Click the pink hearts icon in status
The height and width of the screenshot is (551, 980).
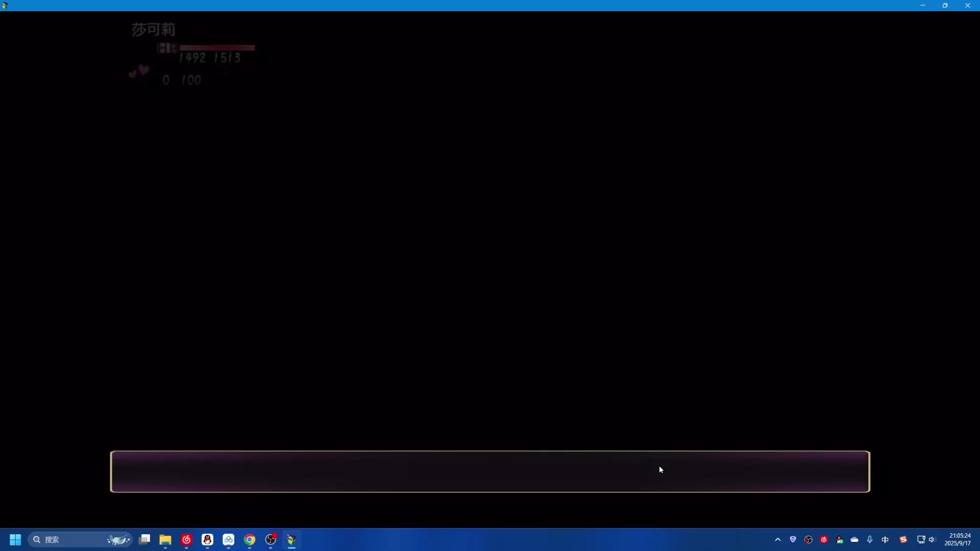point(139,72)
